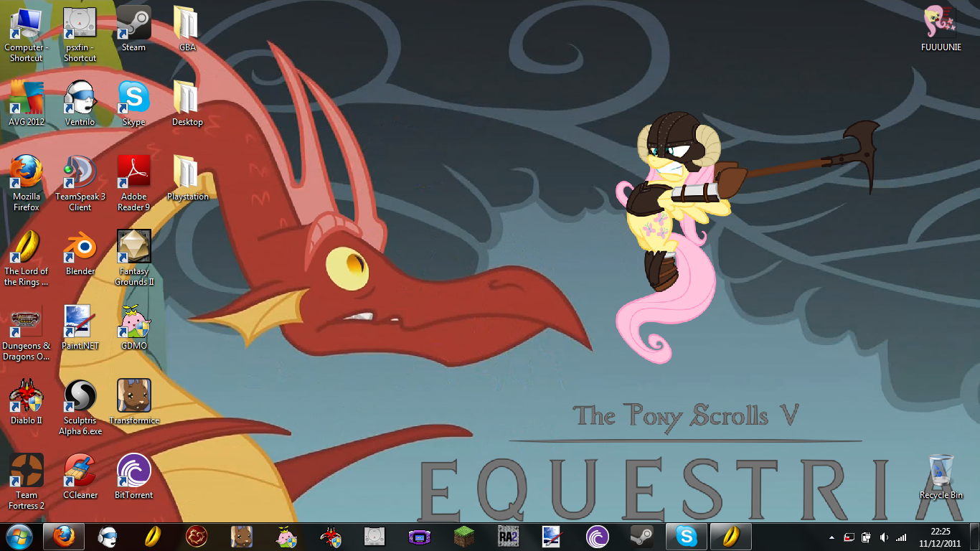Select the Fantasy Grounds II icon
Screen dimensions: 980x551
click(133, 258)
